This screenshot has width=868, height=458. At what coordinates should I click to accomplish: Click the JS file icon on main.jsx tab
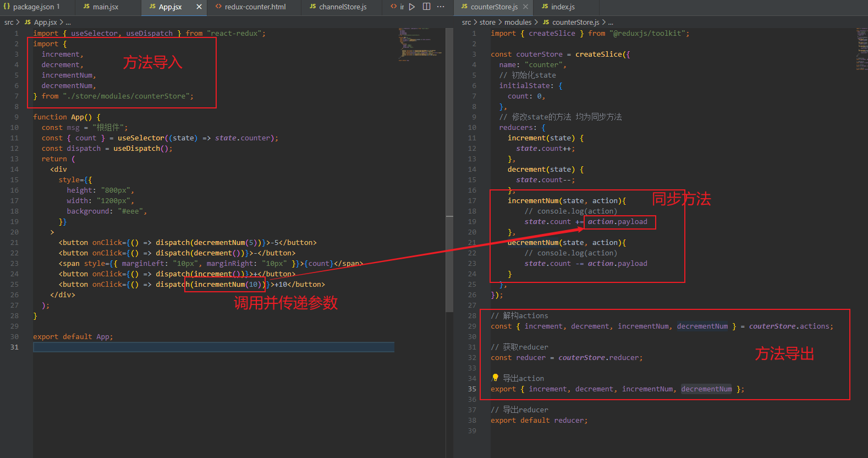[x=86, y=7]
